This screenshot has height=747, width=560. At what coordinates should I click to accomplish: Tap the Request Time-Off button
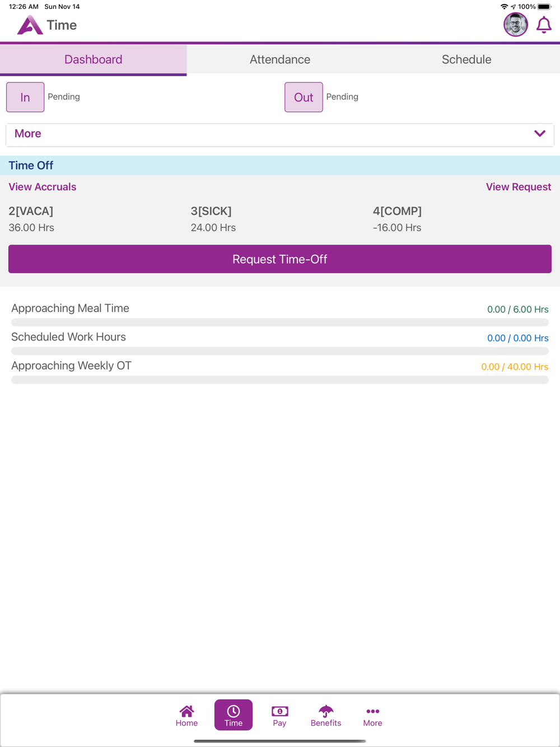point(280,259)
